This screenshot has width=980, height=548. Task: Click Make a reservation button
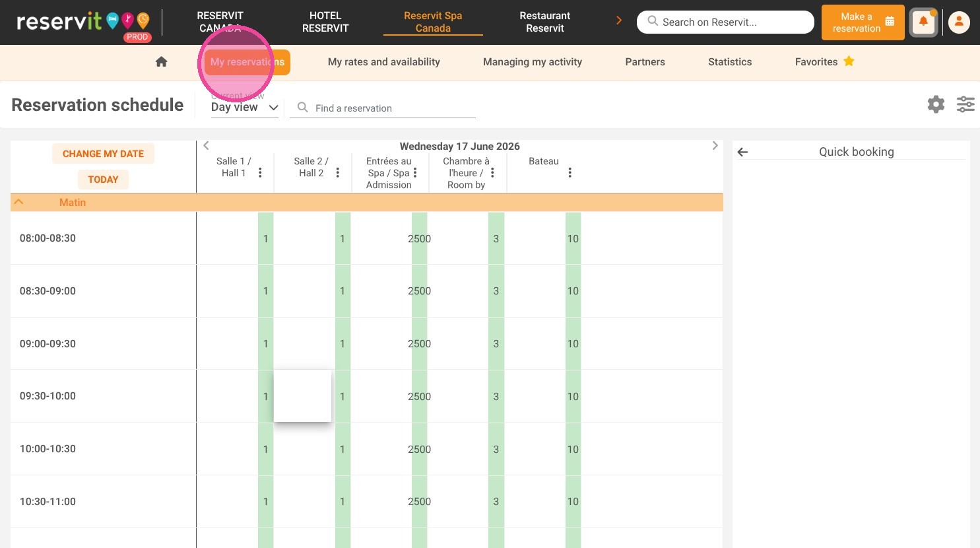863,22
